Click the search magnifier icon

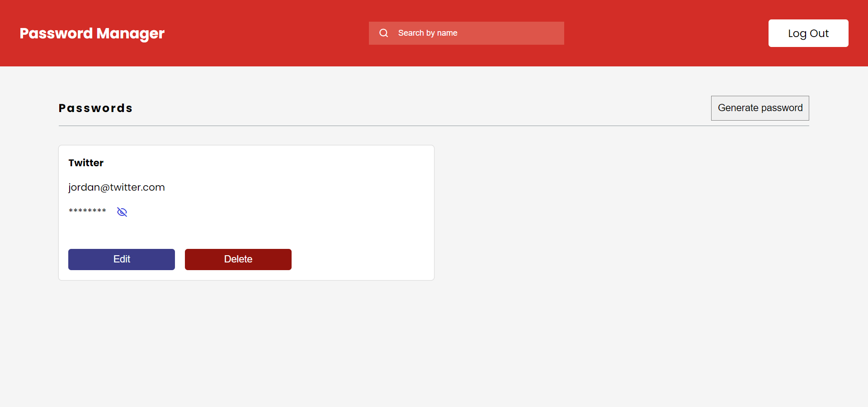(x=384, y=33)
